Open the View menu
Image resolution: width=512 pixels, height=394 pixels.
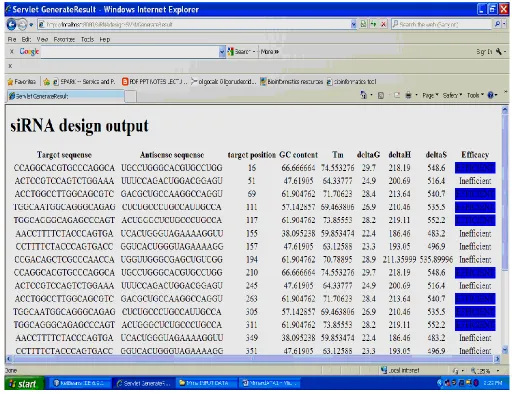click(42, 39)
